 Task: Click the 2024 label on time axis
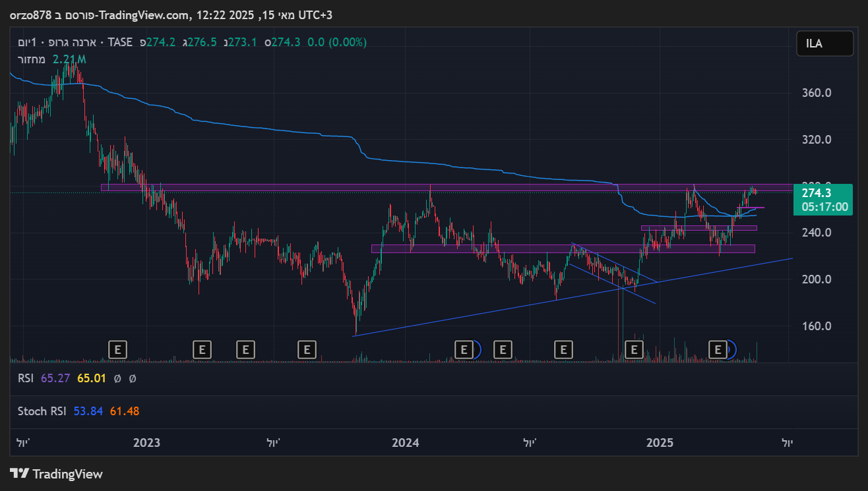click(405, 443)
